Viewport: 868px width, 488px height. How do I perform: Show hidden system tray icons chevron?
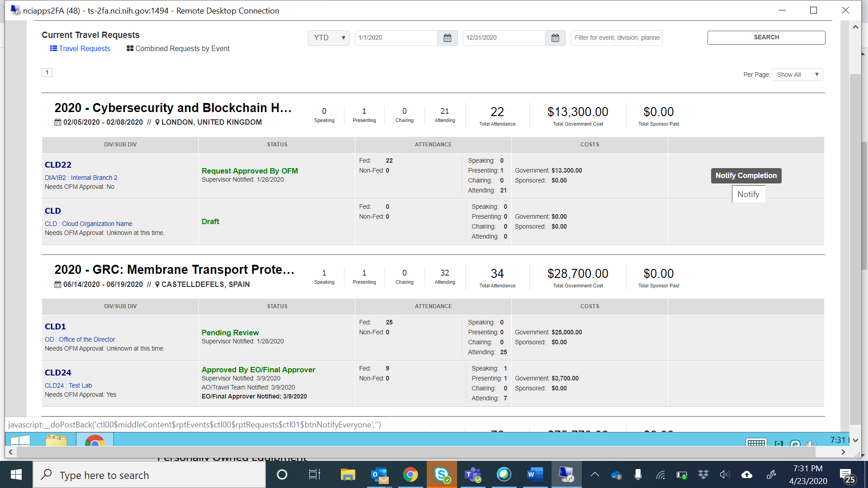[x=595, y=474]
